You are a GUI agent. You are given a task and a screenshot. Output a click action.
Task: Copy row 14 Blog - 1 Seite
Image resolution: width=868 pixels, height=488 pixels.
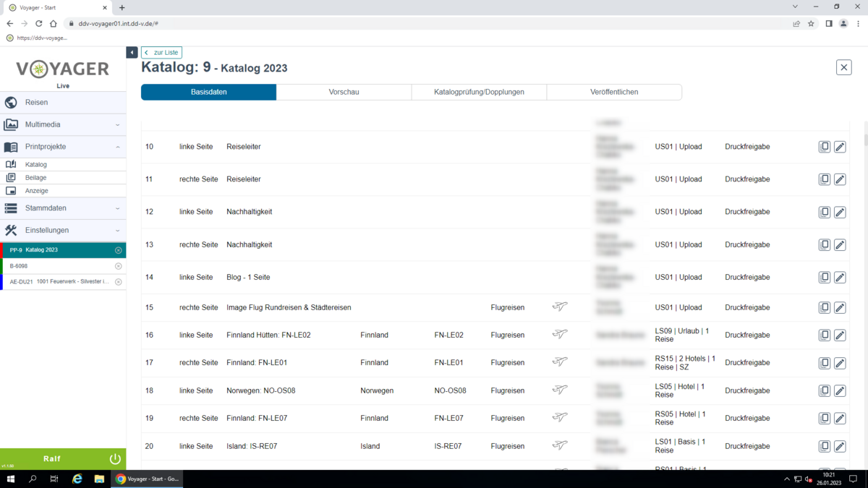[824, 278]
